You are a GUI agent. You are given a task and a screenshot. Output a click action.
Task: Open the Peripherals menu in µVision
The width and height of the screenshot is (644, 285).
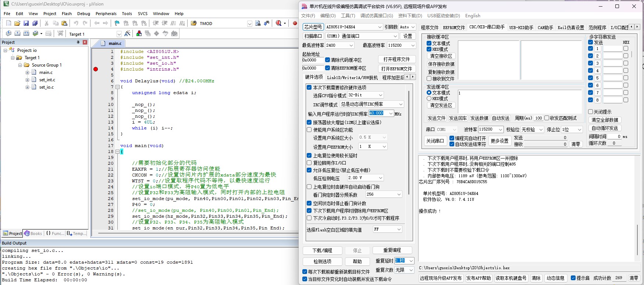pyautogui.click(x=106, y=14)
